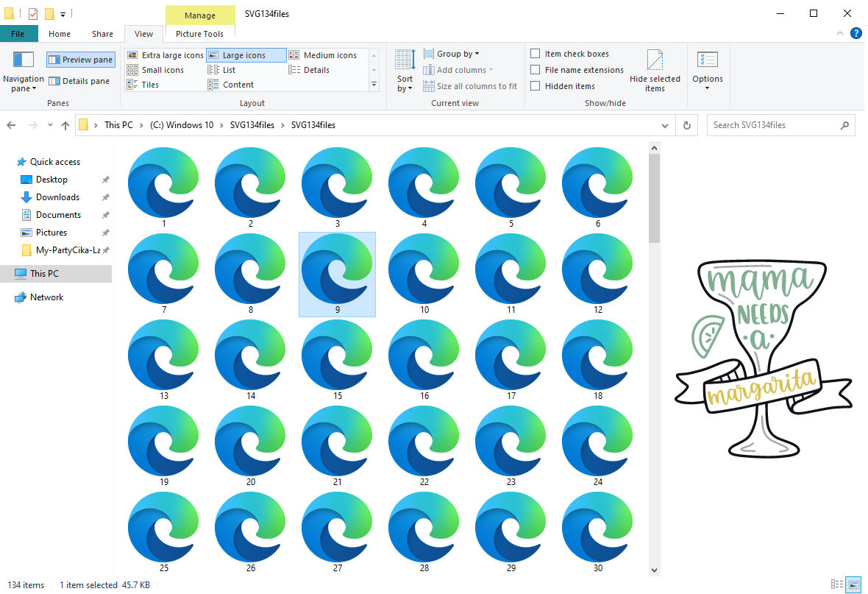The image size is (868, 594).
Task: Click the file list scroll up arrow
Action: point(655,148)
